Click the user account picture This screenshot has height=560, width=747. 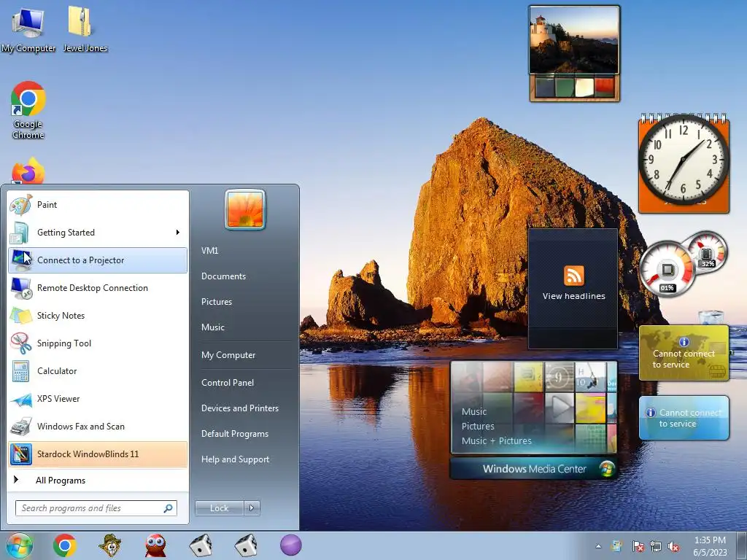pyautogui.click(x=245, y=209)
